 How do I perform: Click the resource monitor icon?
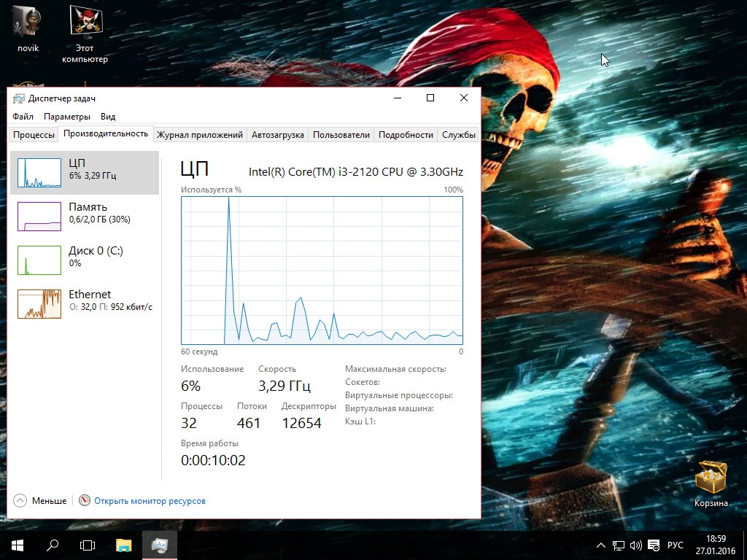[85, 501]
